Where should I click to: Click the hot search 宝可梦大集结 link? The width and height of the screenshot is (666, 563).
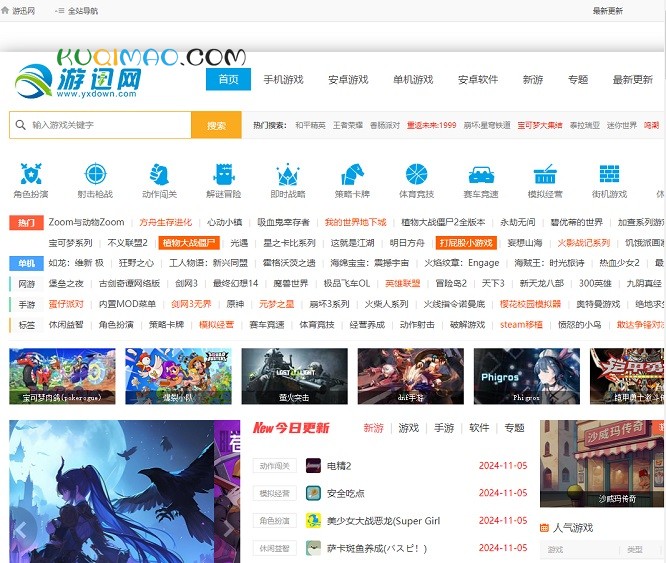(x=540, y=125)
